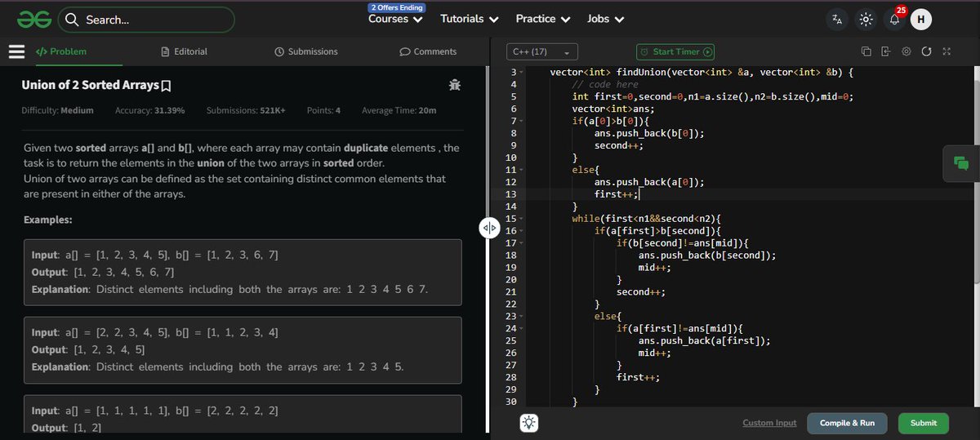Collapse code fold arrow at line 23

(x=522, y=316)
